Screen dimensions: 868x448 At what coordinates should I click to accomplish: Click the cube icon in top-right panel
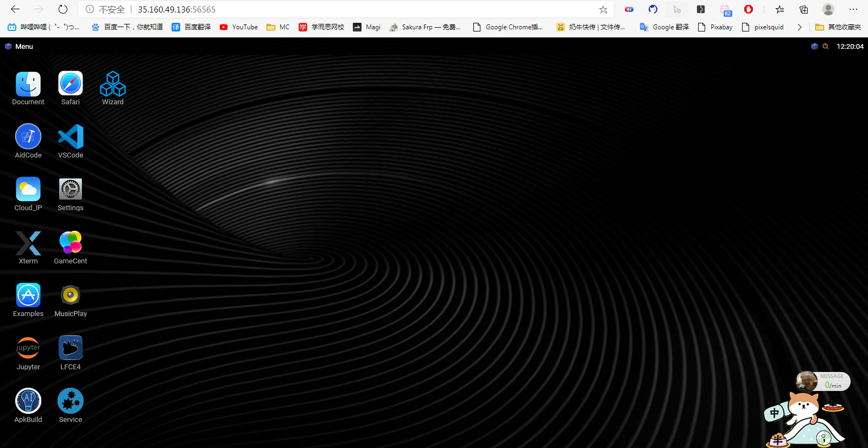814,47
